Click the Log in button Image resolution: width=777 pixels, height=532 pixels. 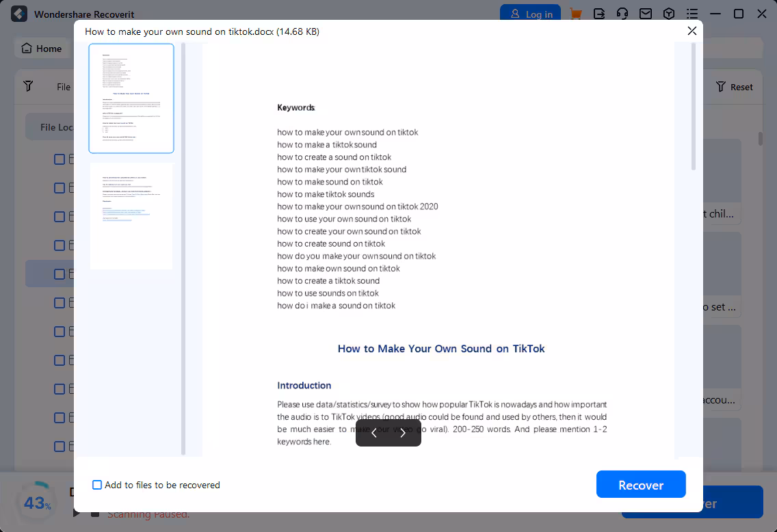tap(530, 14)
